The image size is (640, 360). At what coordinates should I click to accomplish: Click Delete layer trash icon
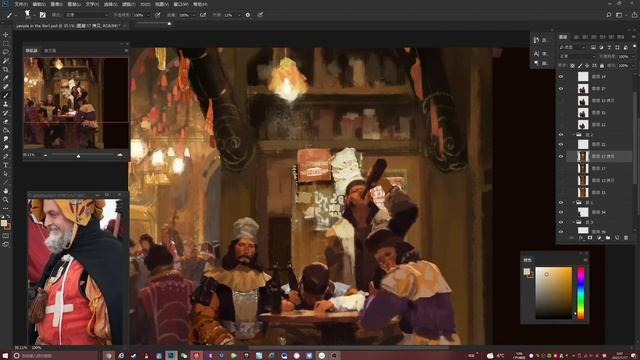pos(626,238)
